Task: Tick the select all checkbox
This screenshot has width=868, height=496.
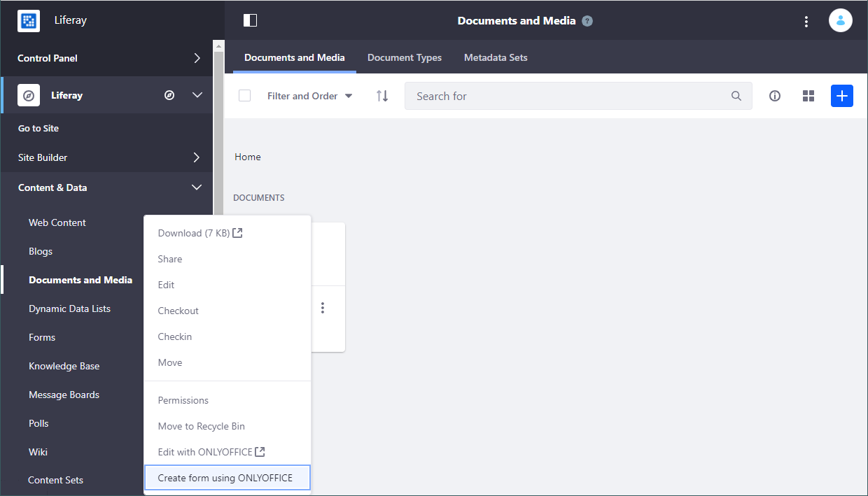Action: pos(244,96)
